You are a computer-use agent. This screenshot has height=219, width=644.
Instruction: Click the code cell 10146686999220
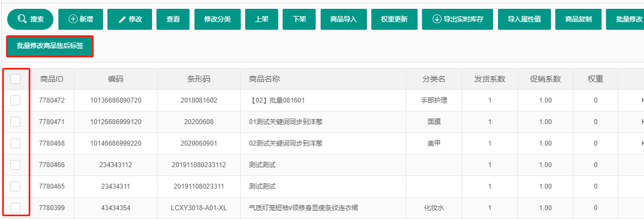[116, 143]
